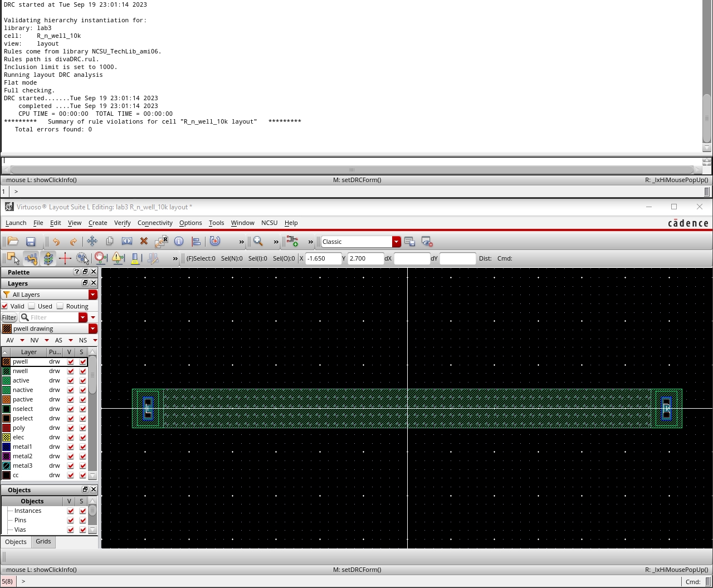Toggle the Routing layers checkbox

[x=60, y=306]
